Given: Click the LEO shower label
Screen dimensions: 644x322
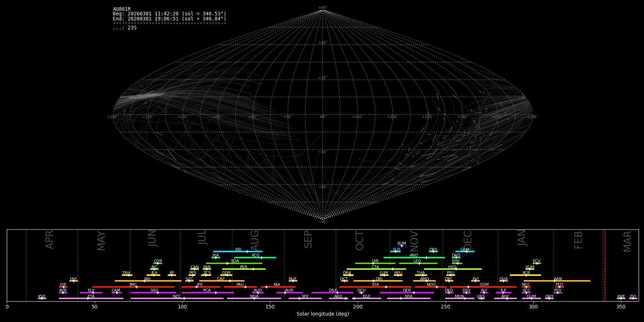Looking at the screenshot, I should 418,261.
